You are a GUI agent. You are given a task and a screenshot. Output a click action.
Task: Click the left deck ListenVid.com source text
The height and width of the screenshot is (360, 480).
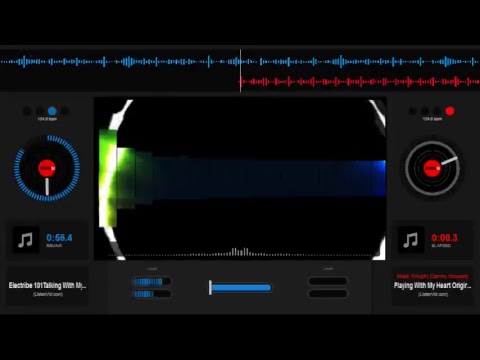click(x=48, y=294)
